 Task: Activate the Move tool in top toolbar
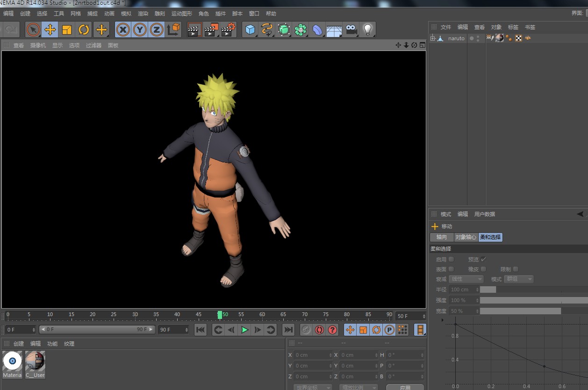coord(50,30)
